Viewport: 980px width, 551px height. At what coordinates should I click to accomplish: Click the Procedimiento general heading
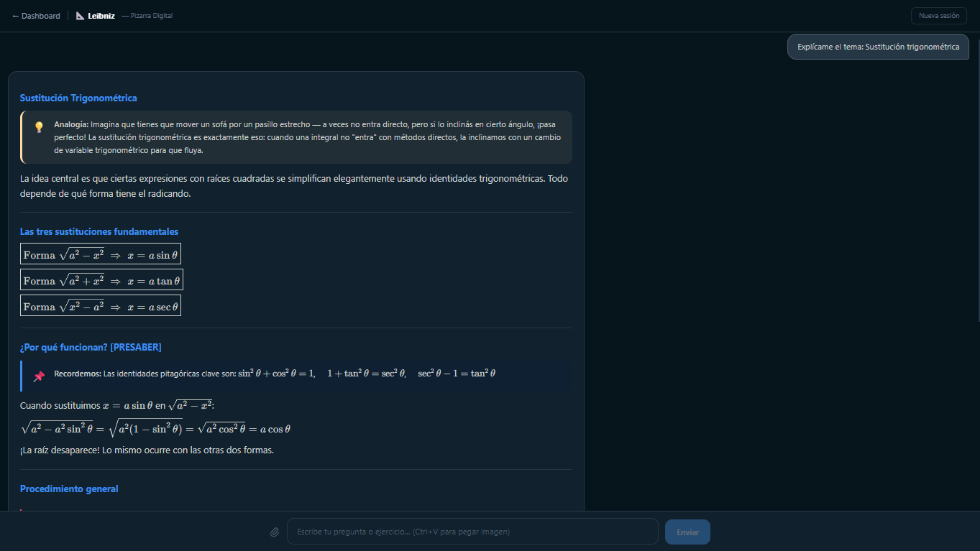69,489
